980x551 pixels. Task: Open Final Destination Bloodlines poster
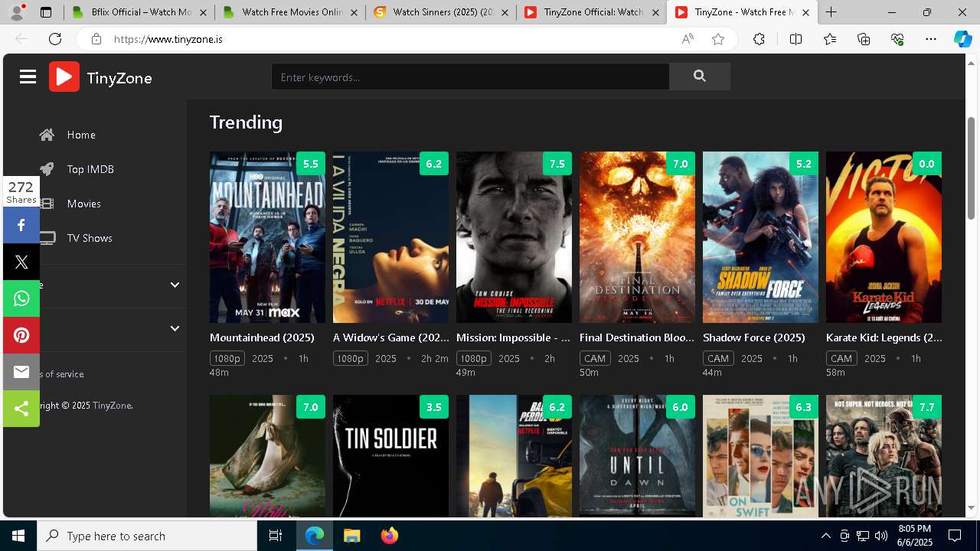coord(637,237)
